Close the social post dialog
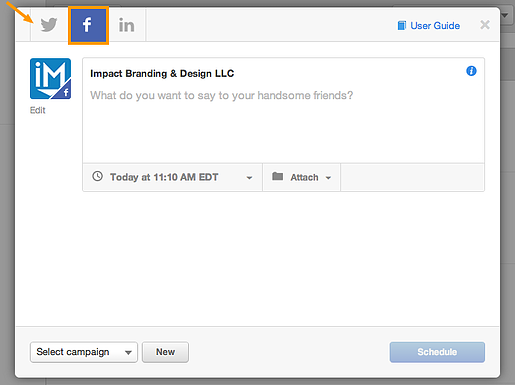This screenshot has width=515, height=385. [485, 25]
